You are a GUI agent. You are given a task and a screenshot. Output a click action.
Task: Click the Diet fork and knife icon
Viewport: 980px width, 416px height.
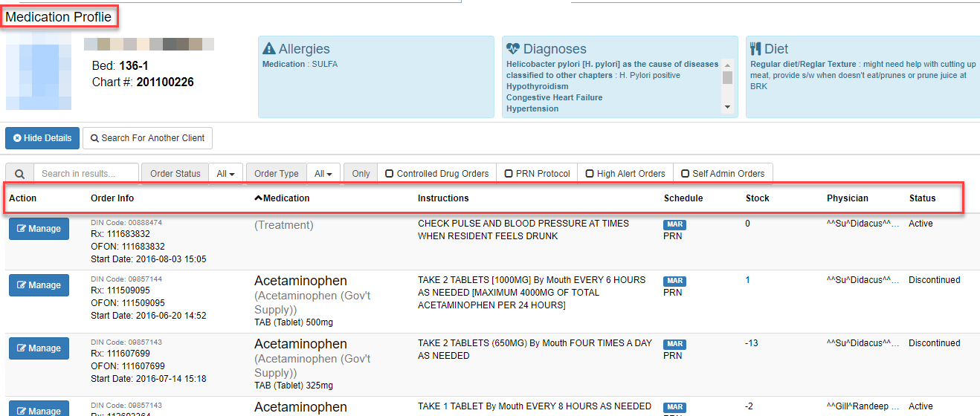[x=755, y=49]
